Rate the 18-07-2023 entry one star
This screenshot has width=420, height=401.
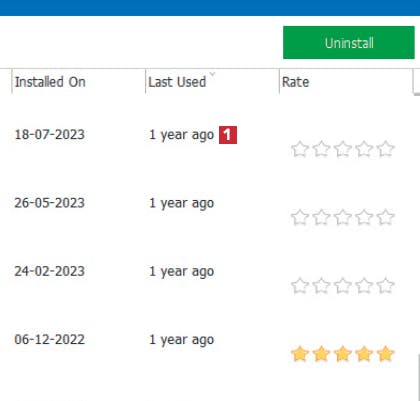[300, 149]
